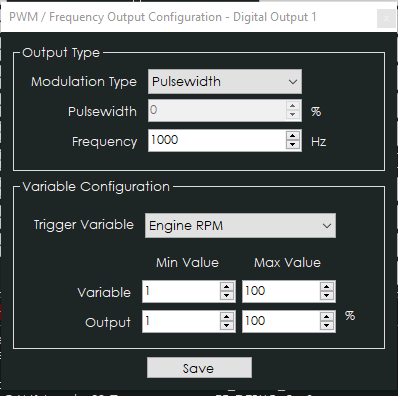The image size is (398, 396).
Task: Increment Variable Max Value up arrow
Action: click(327, 287)
